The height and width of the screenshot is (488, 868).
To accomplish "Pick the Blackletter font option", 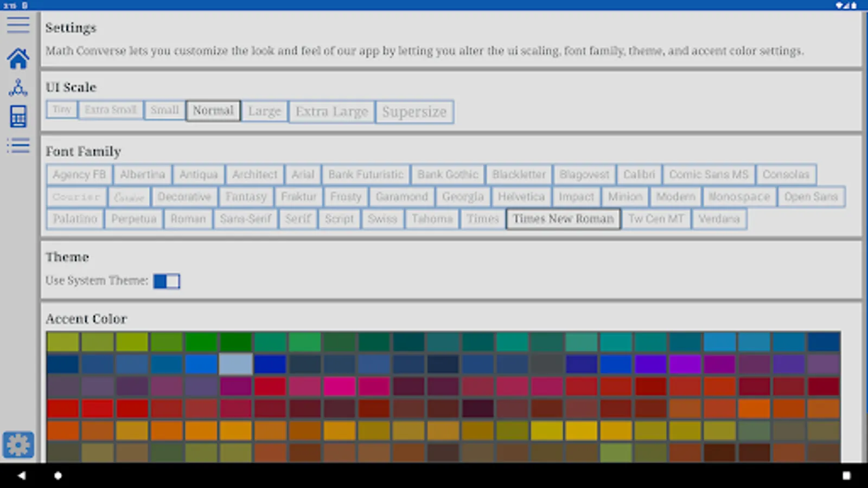I will [519, 175].
